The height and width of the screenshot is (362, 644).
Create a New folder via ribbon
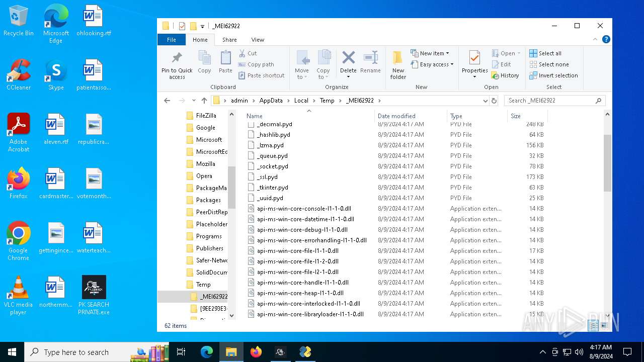coord(398,65)
